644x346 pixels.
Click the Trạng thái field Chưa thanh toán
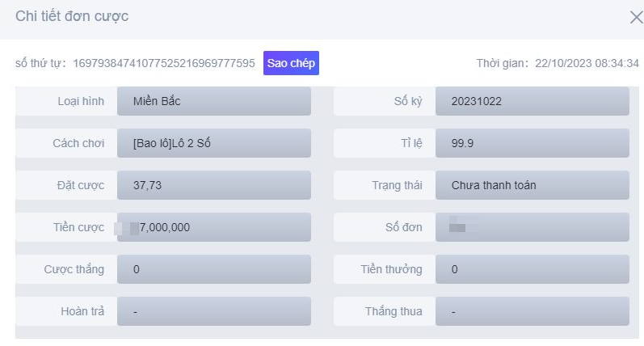pyautogui.click(x=532, y=185)
